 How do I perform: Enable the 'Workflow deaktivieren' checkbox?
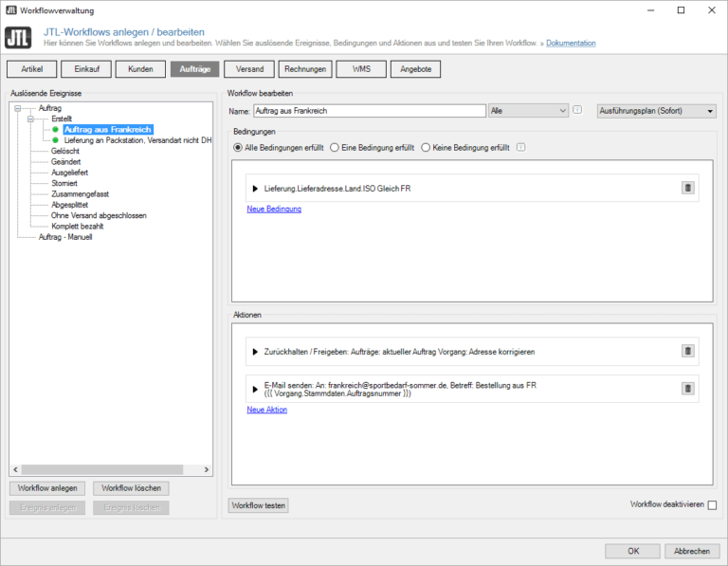tap(712, 505)
